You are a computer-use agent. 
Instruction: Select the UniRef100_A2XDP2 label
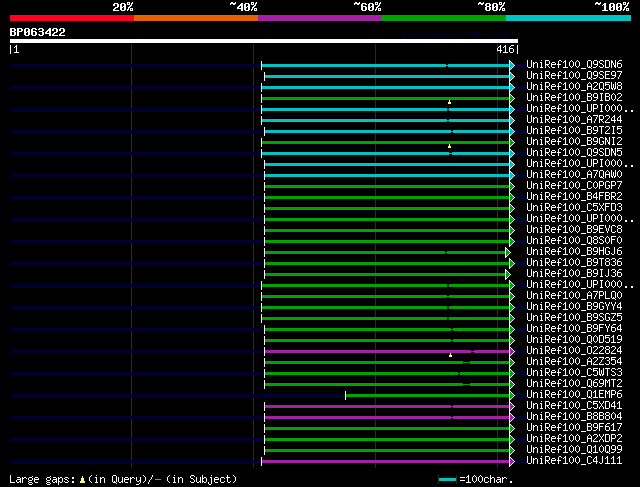[x=574, y=439]
